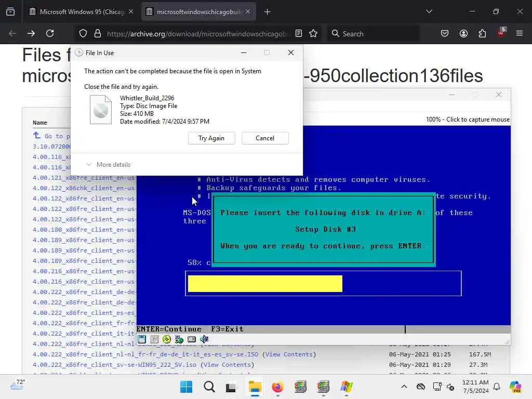Close the Microsoft Windows 95 (Chicago) tab
532x399 pixels.
tap(131, 12)
